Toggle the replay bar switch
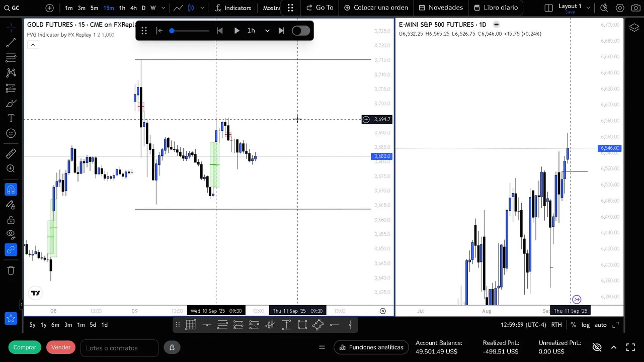Screen dimensions: 644x362 pos(300,31)
